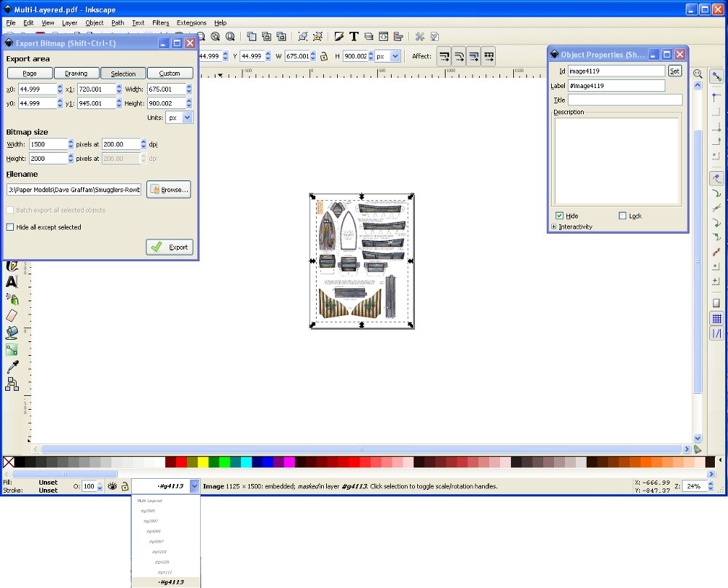Screen dimensions: 728x588
Task: Select the Diagram Connector tool
Action: 12,384
